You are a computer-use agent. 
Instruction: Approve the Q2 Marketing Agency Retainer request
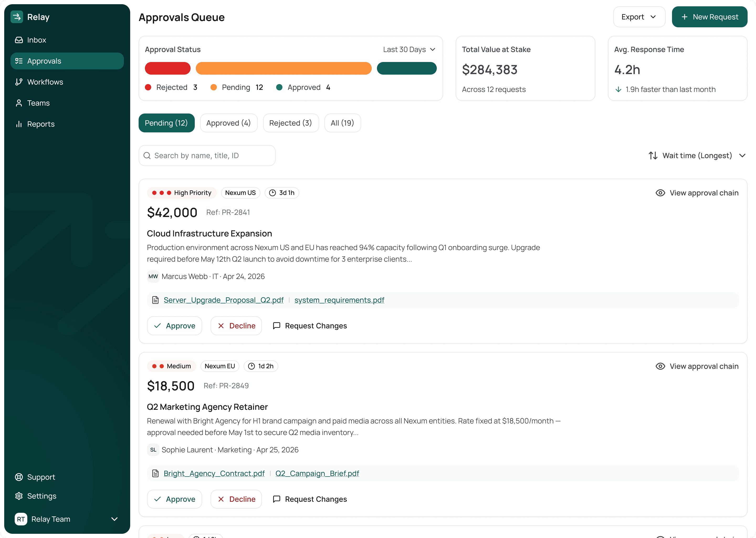coord(175,499)
